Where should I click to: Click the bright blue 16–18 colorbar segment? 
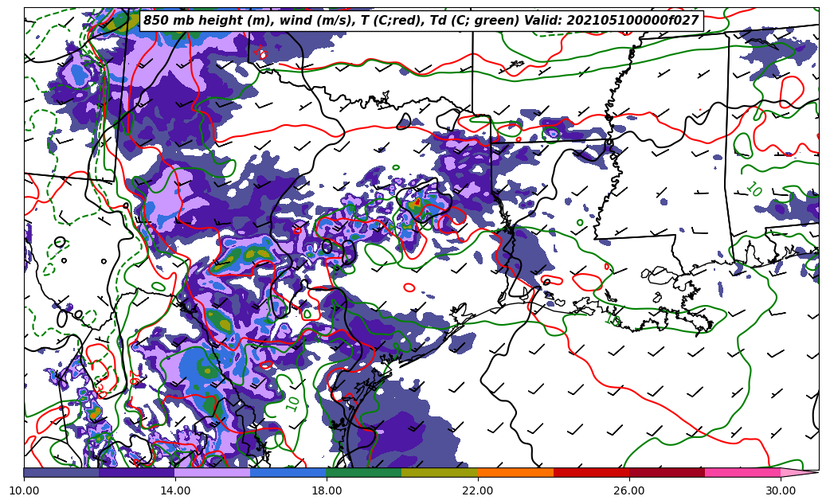tap(288, 472)
